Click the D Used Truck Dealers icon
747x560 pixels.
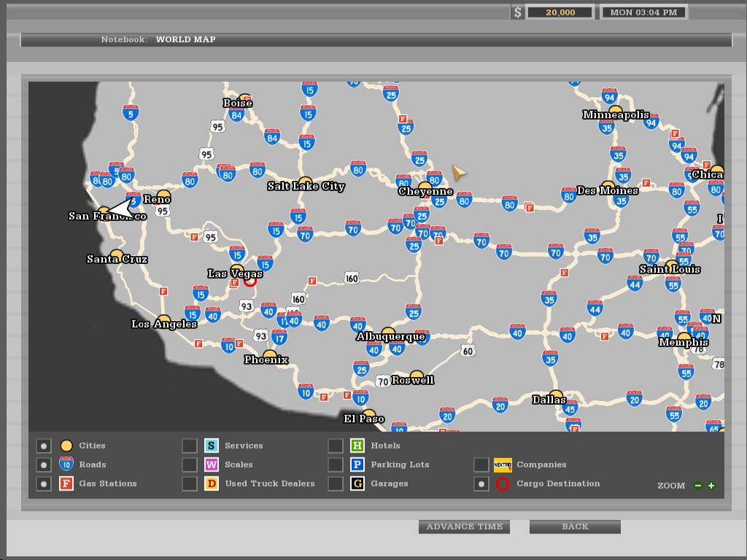point(211,483)
